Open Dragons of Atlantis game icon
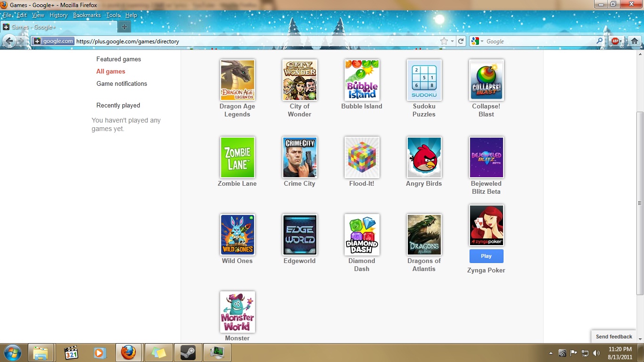 424,235
